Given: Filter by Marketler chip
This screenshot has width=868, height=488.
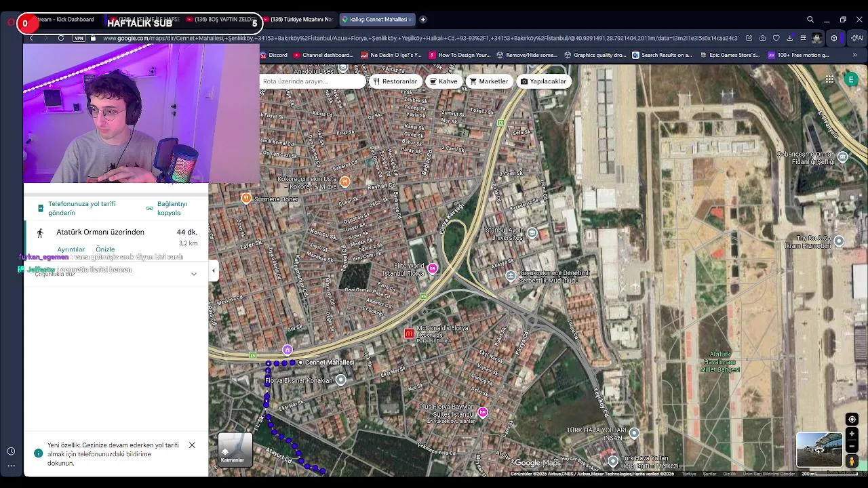Looking at the screenshot, I should point(489,81).
